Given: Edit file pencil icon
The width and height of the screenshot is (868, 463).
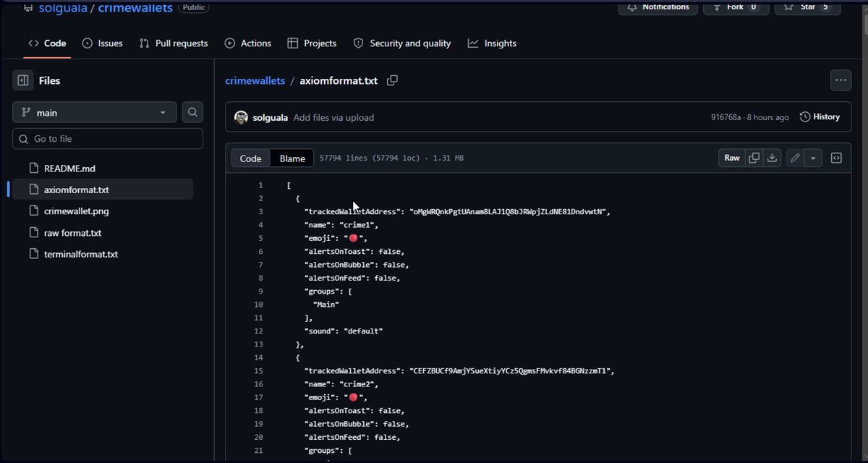Looking at the screenshot, I should (x=795, y=158).
